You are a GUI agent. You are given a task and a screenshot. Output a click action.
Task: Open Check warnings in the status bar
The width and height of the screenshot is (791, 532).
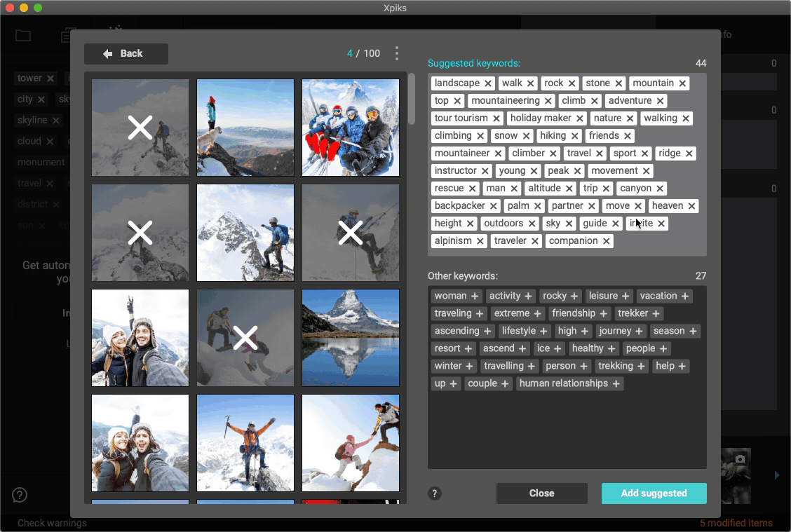coord(52,523)
